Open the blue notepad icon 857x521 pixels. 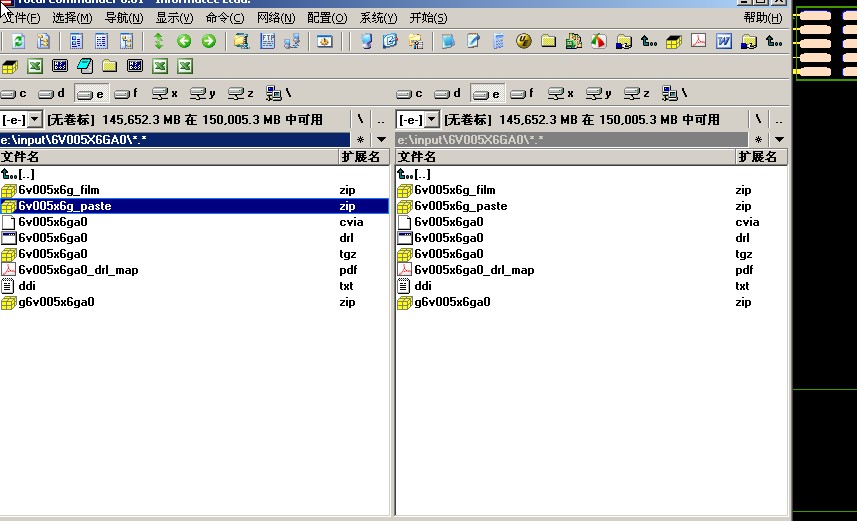coord(448,41)
